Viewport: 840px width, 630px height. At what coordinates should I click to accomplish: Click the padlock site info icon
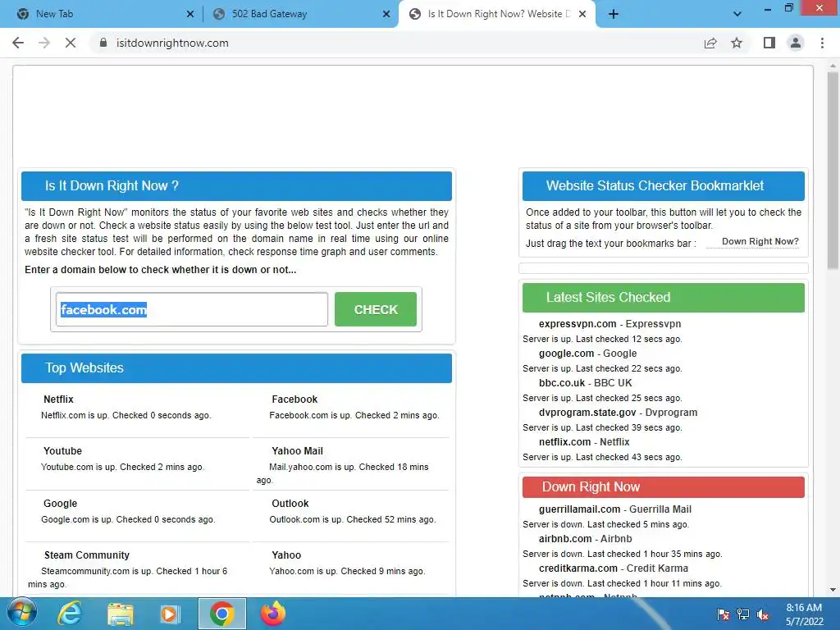point(103,43)
